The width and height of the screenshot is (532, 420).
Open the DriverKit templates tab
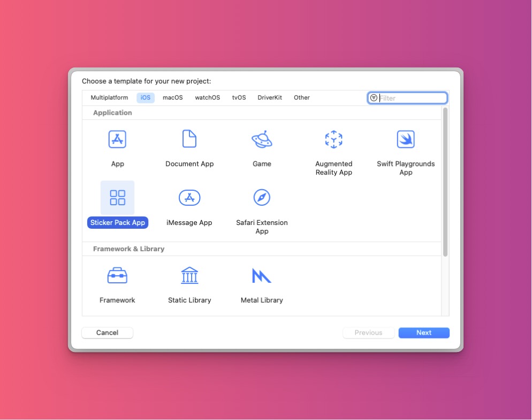click(x=270, y=97)
